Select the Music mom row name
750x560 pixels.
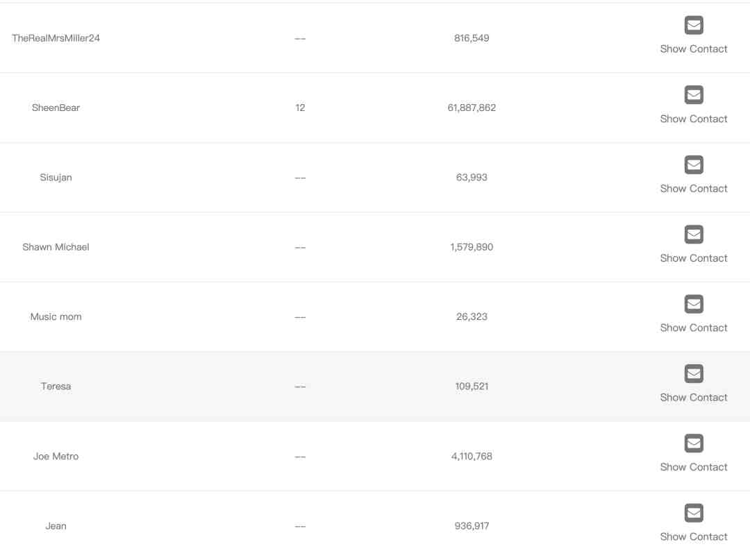click(56, 317)
